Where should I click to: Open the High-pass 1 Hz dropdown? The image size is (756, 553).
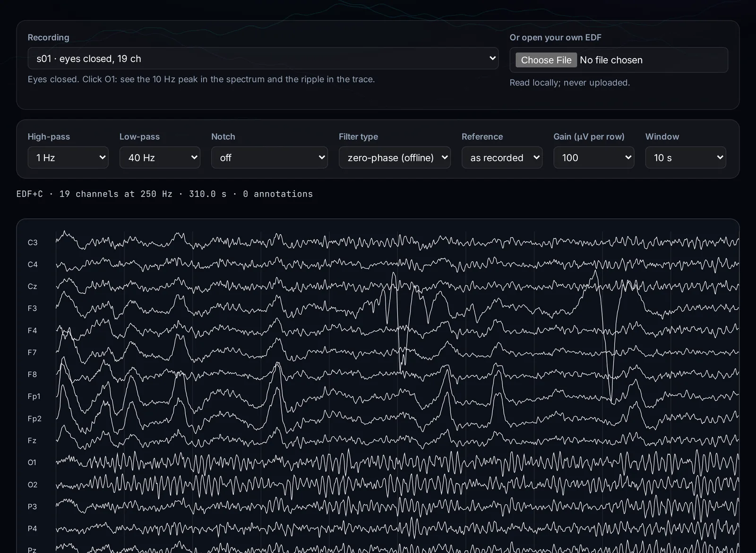coord(68,157)
